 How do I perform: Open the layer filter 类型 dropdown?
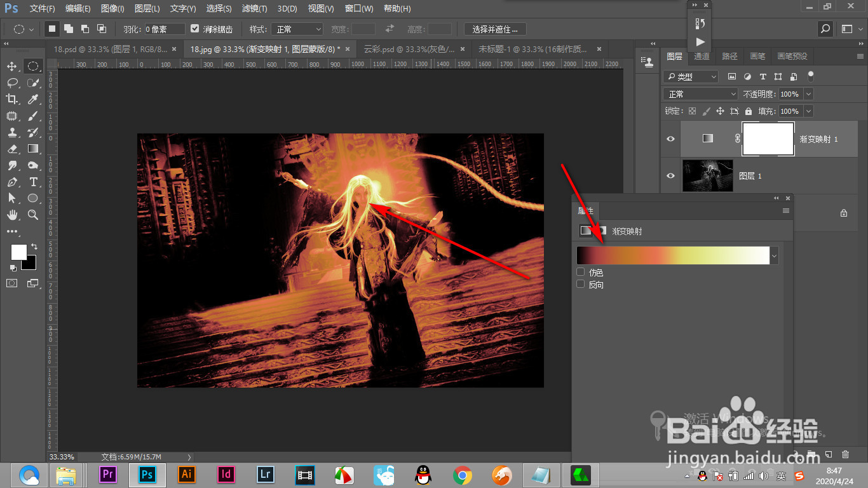click(x=690, y=76)
